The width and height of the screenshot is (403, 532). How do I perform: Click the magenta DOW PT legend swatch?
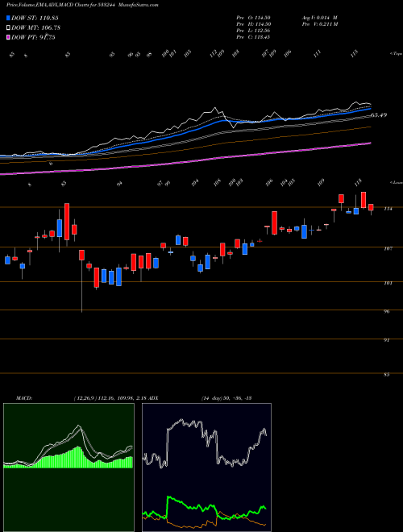pyautogui.click(x=8, y=37)
